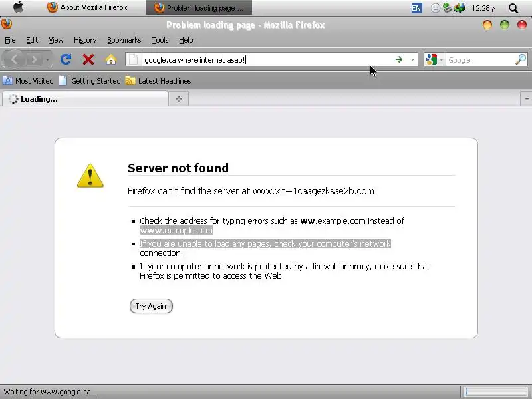Click the Apple logo in top panel
This screenshot has width=532, height=399.
[x=19, y=7]
